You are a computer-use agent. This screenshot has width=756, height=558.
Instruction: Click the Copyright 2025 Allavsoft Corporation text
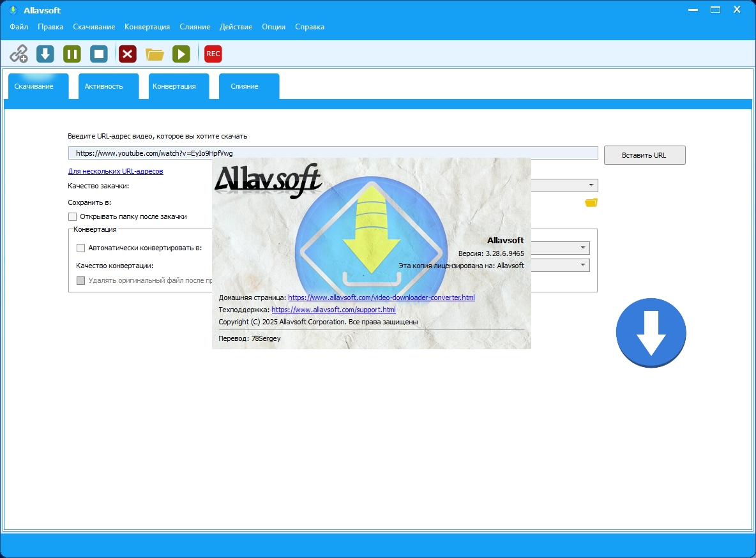pyautogui.click(x=318, y=322)
